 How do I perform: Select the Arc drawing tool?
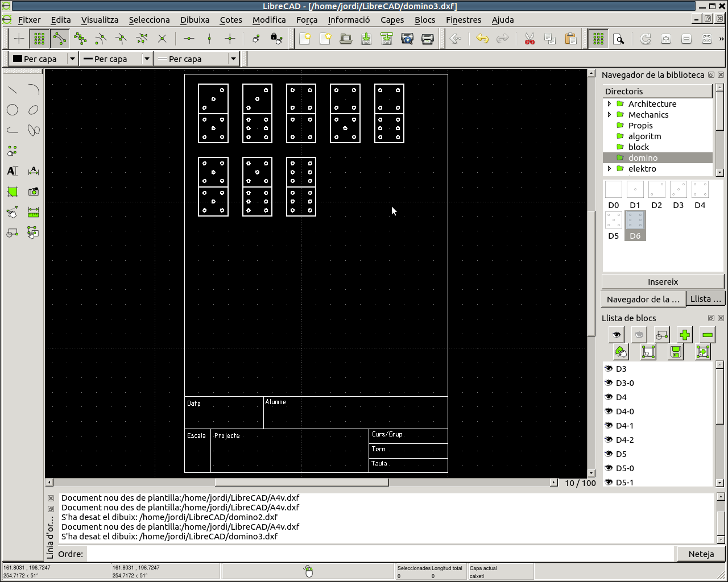(x=34, y=90)
